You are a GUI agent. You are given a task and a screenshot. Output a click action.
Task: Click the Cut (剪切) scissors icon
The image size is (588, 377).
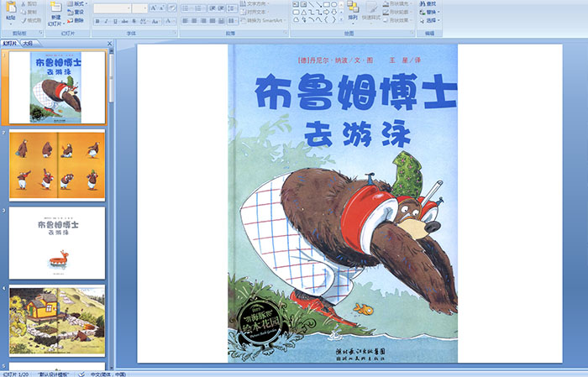(24, 3)
